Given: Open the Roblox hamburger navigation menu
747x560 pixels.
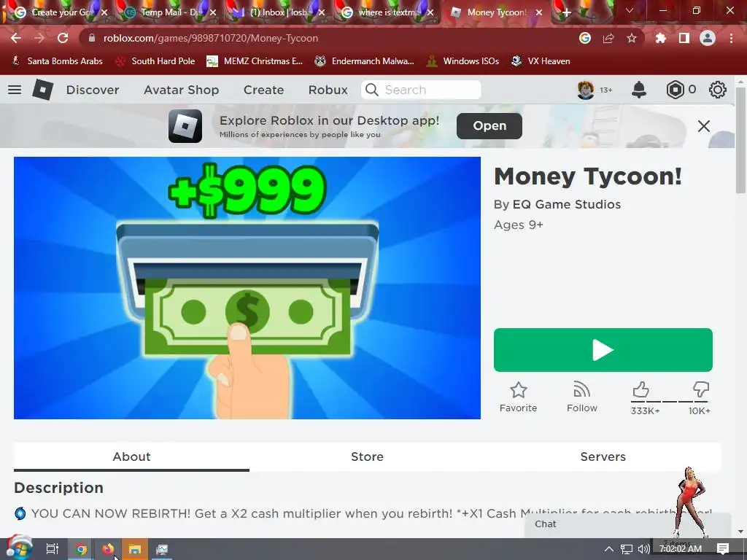Looking at the screenshot, I should (15, 90).
